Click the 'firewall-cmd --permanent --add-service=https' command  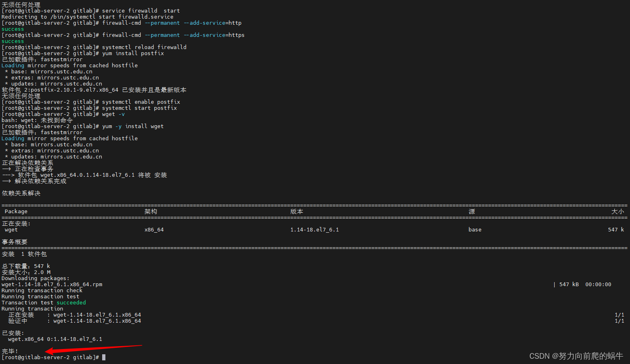[174, 35]
